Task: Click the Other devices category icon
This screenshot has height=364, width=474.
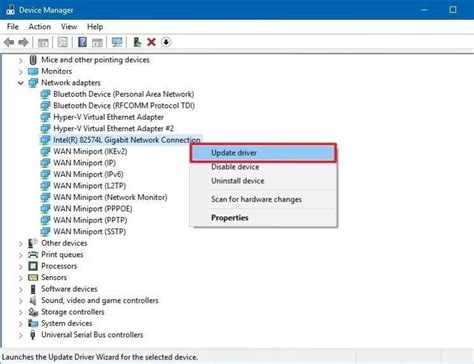Action: [x=33, y=243]
